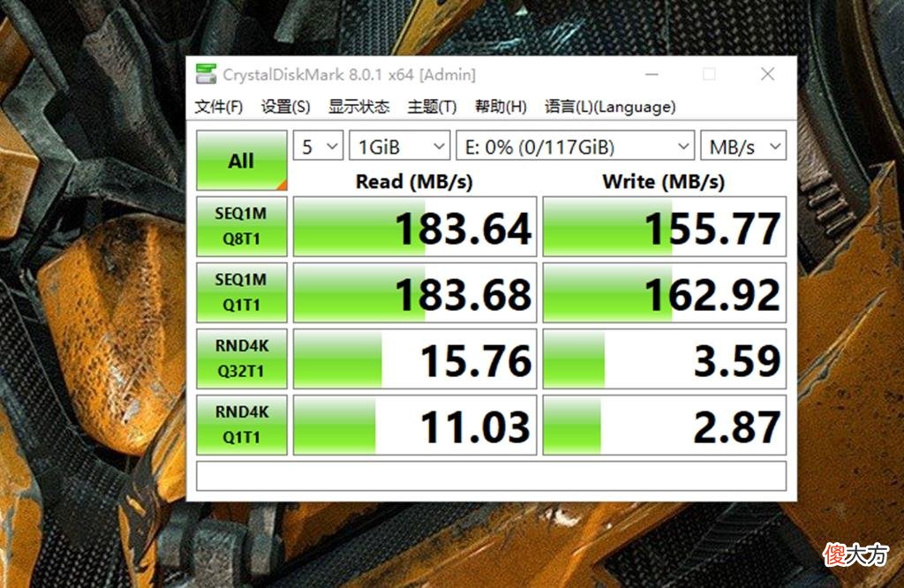Open the 帮助(H) menu

[x=501, y=107]
